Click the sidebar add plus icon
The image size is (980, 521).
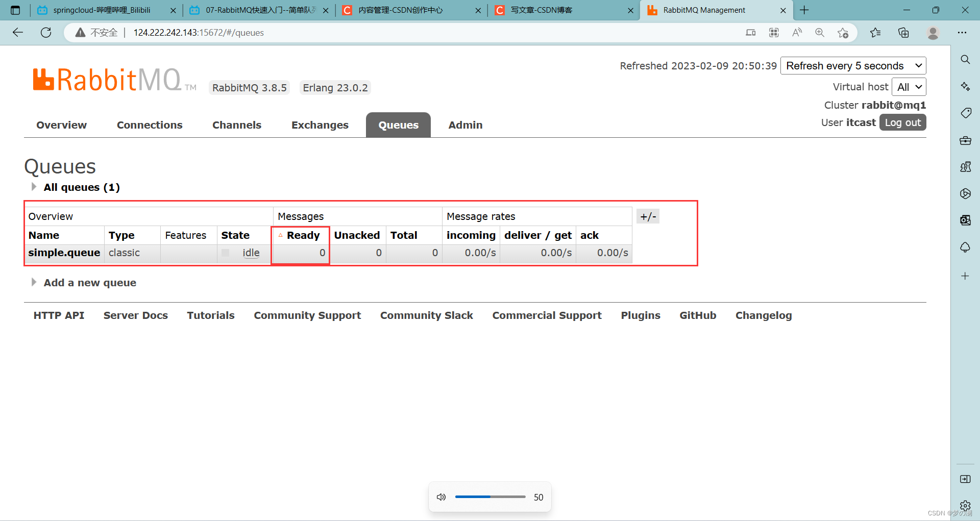965,276
